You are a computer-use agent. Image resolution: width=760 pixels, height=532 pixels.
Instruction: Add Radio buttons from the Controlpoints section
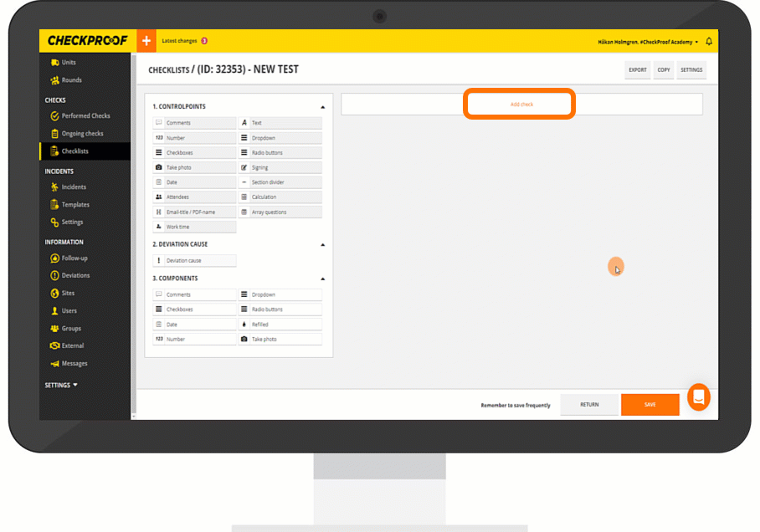click(x=280, y=153)
